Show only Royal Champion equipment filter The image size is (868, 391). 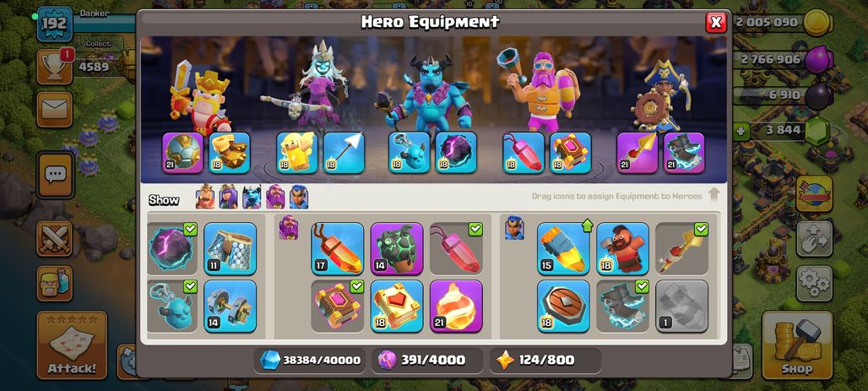[x=299, y=197]
